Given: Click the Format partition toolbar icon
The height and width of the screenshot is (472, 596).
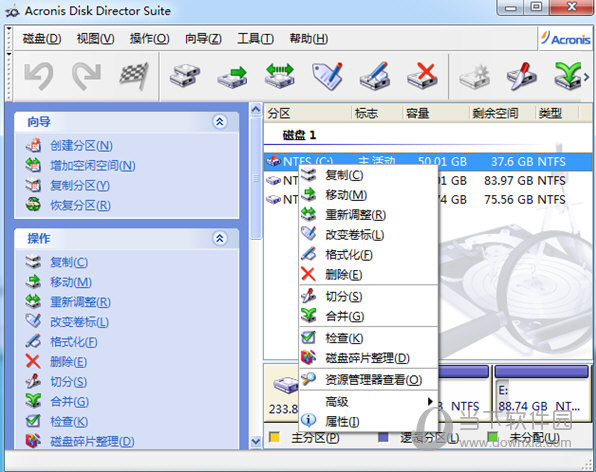Looking at the screenshot, I should [x=375, y=76].
